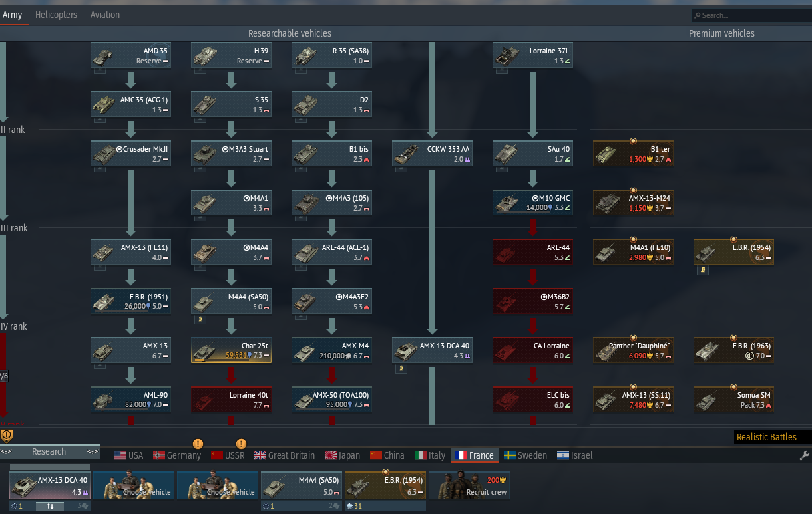Select the E.B.R. (1963) premium card
812x514 pixels.
734,350
